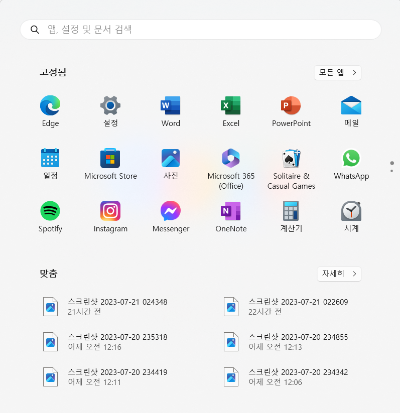Image resolution: width=400 pixels, height=413 pixels.
Task: Go to second pinned page dot
Action: 392,171
